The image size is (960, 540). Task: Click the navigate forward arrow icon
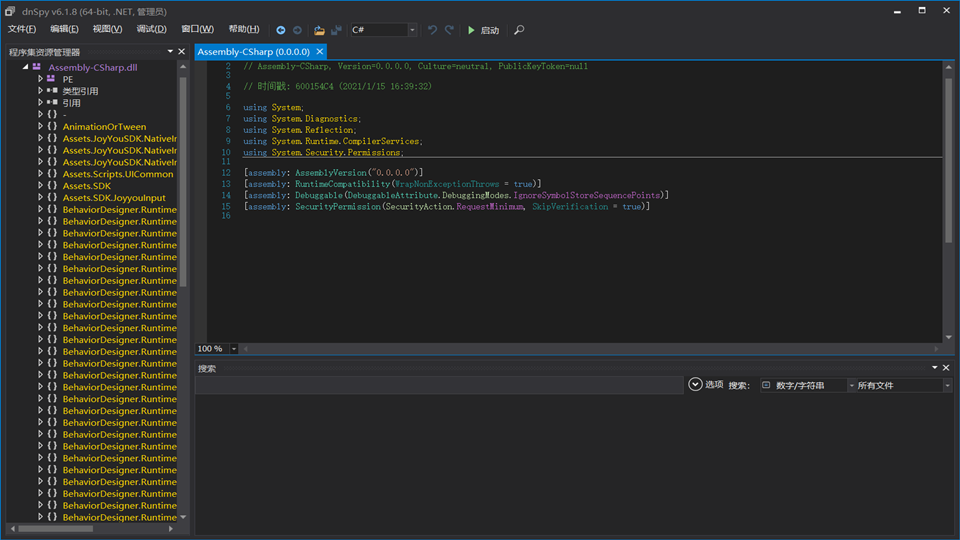point(297,30)
